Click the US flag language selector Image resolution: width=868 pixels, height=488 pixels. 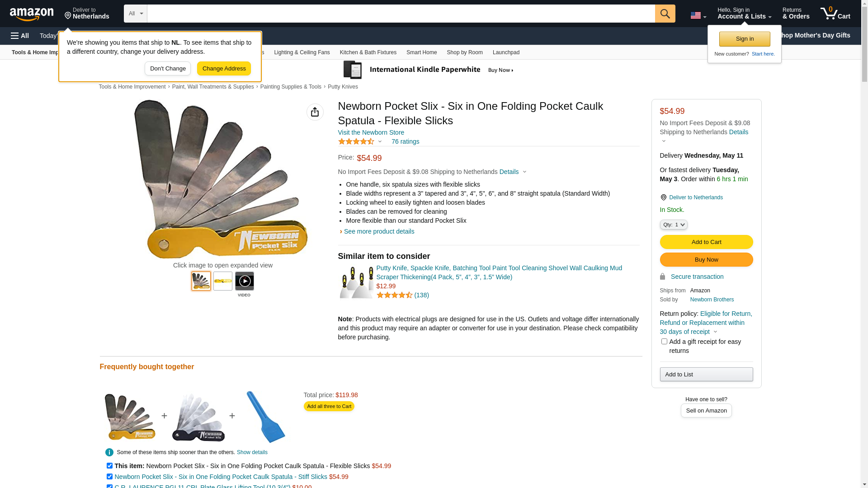698,15
